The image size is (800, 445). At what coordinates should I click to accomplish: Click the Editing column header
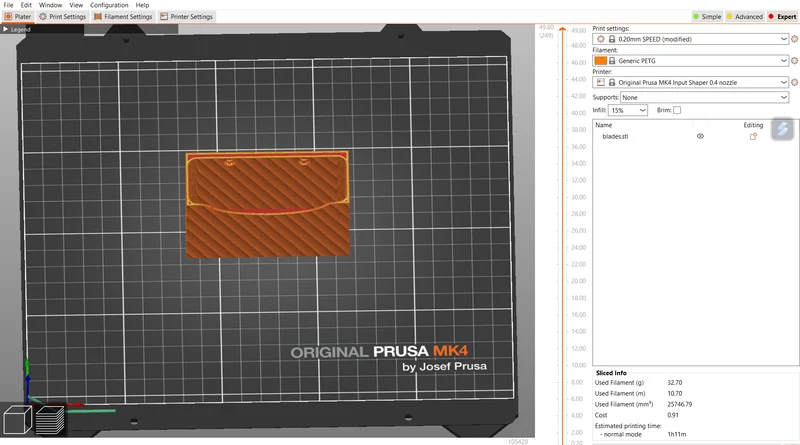[753, 125]
